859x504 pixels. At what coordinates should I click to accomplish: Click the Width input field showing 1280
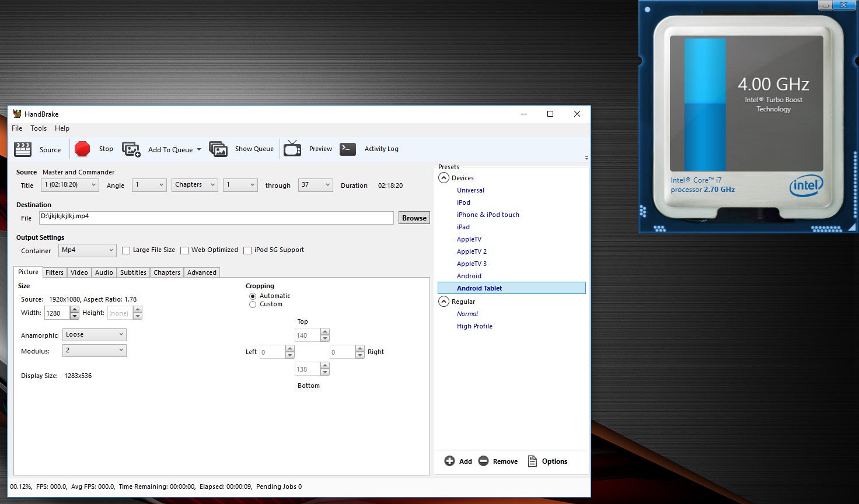57,313
